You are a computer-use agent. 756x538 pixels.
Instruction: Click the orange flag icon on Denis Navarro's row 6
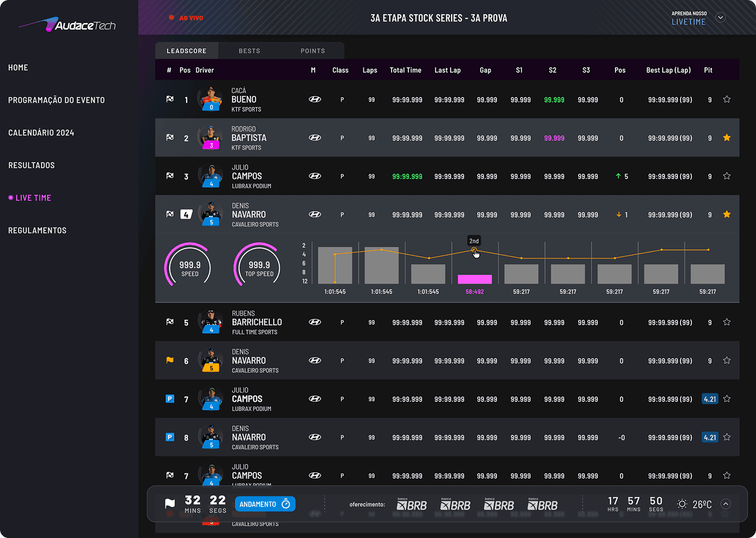[170, 360]
